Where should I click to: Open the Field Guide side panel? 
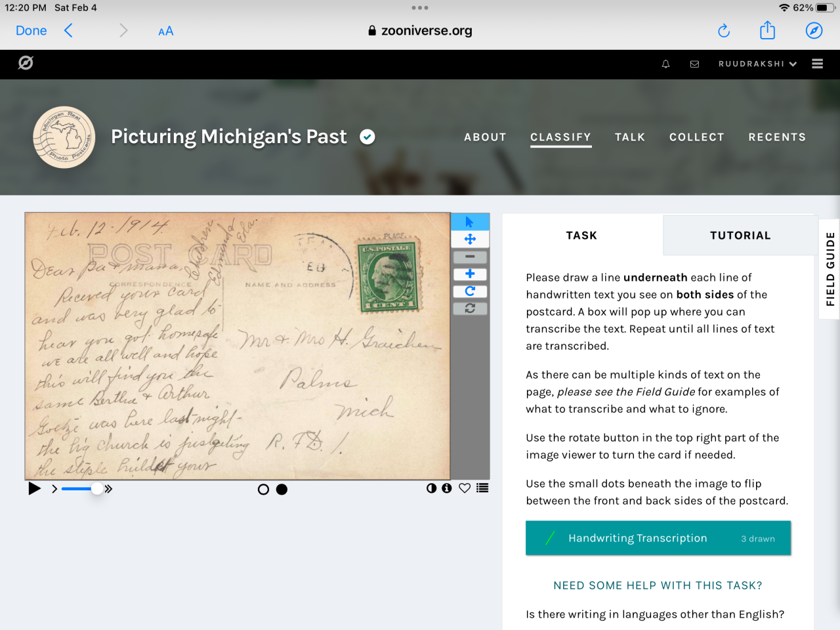(830, 269)
